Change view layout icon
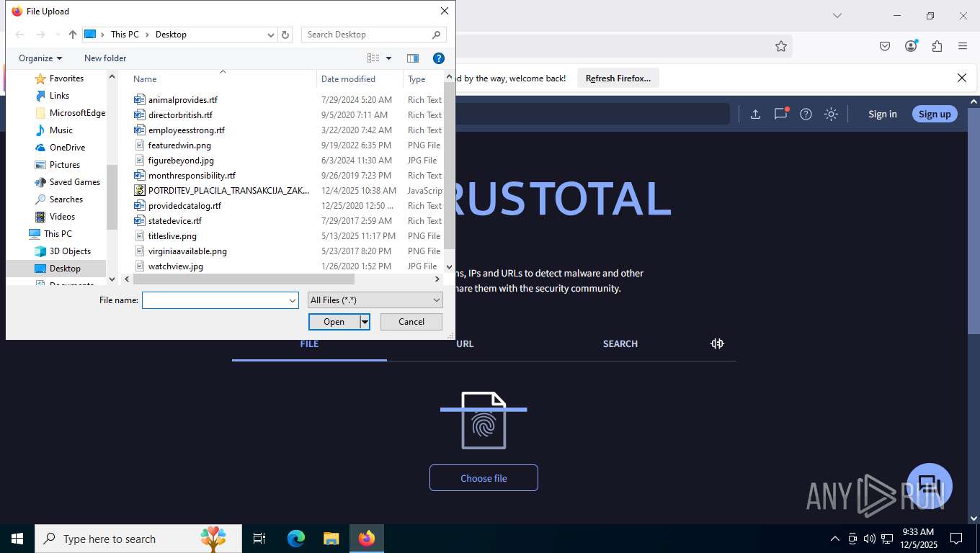 (373, 58)
